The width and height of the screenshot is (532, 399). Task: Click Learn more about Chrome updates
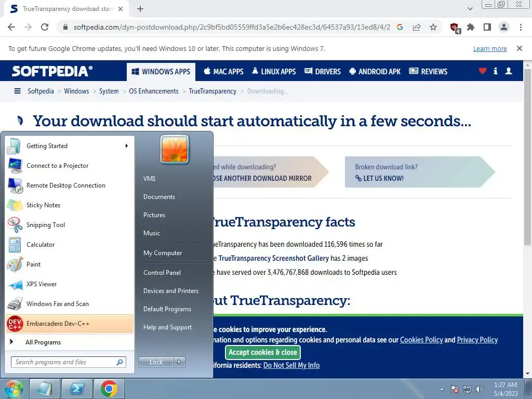490,48
